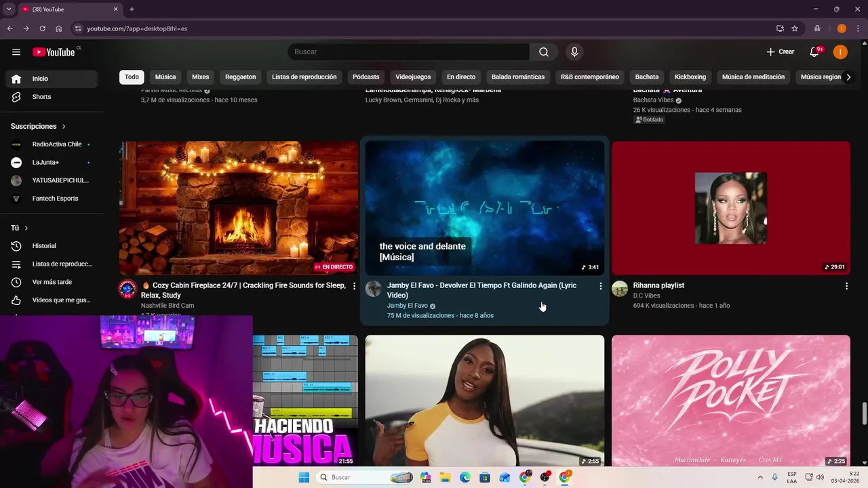
Task: Play the Rihanna playlist thumbnail
Action: [731, 207]
